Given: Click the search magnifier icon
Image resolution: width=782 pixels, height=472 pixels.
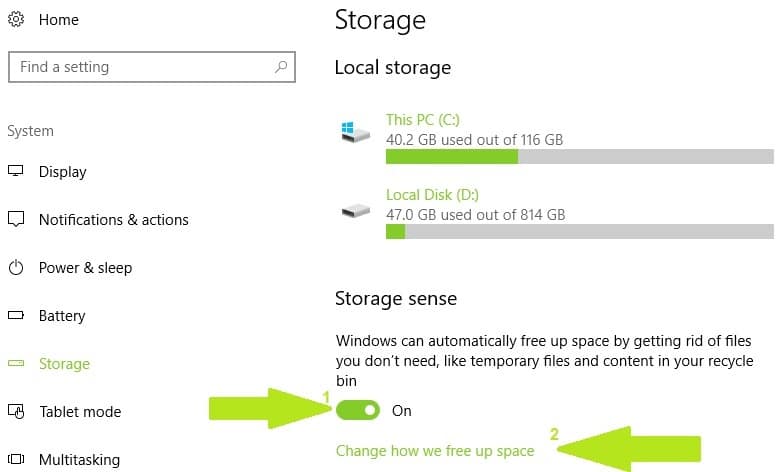Looking at the screenshot, I should coord(281,66).
